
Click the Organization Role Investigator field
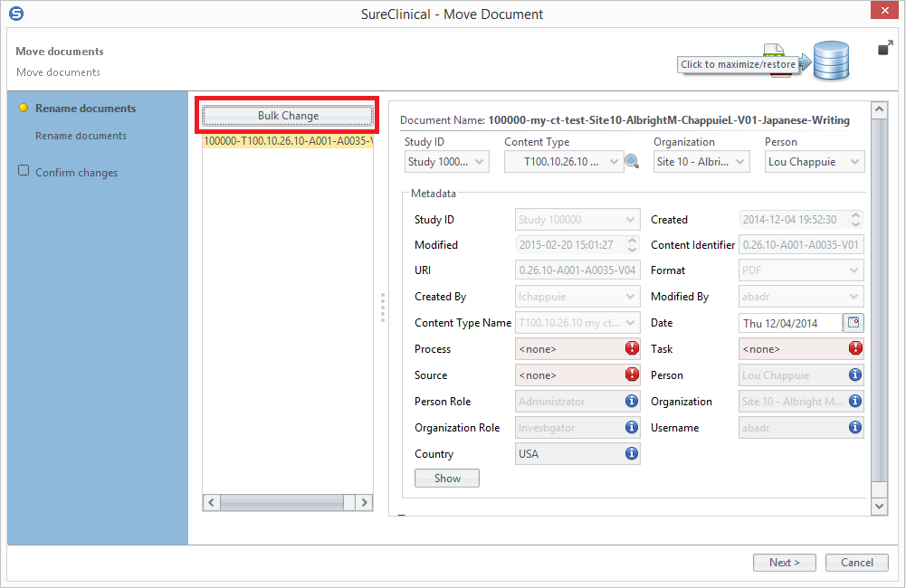tap(577, 427)
